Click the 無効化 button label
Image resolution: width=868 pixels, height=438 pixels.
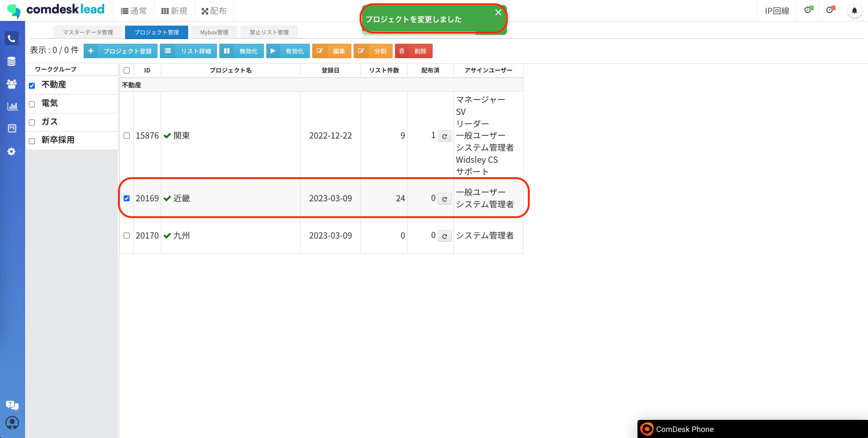pyautogui.click(x=249, y=51)
